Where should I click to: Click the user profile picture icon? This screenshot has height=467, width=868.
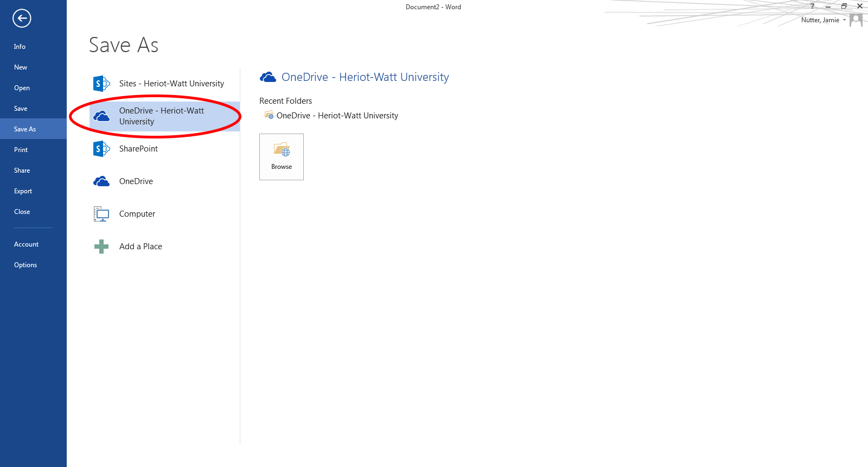(856, 20)
